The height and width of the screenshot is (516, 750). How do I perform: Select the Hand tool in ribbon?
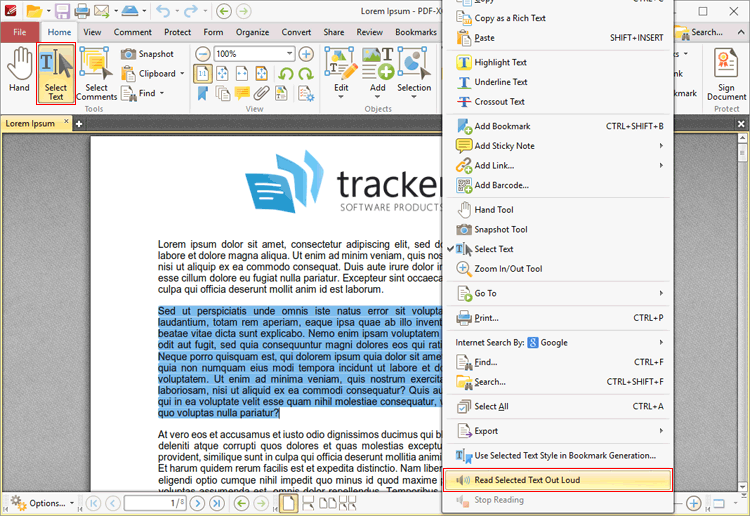[19, 71]
